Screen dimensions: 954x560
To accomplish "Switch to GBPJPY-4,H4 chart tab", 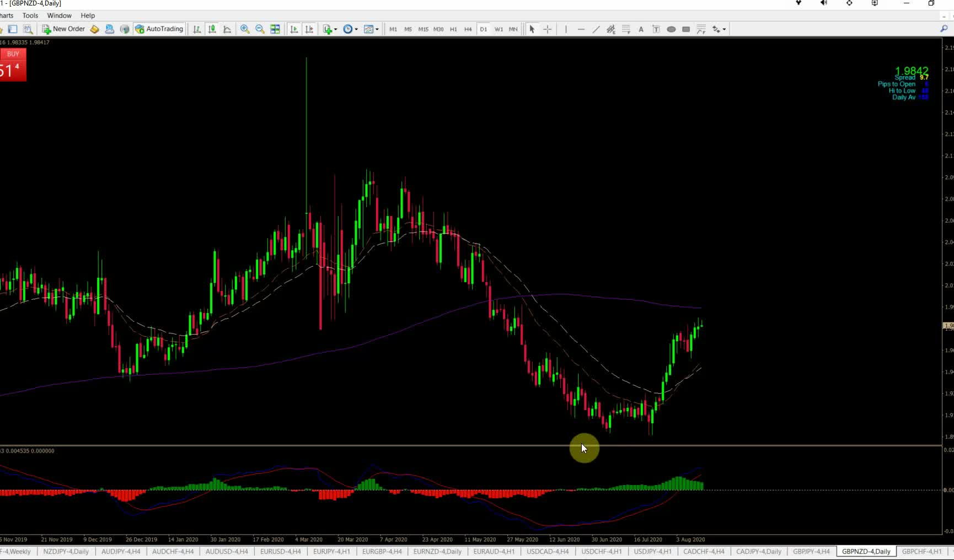I will pyautogui.click(x=811, y=551).
